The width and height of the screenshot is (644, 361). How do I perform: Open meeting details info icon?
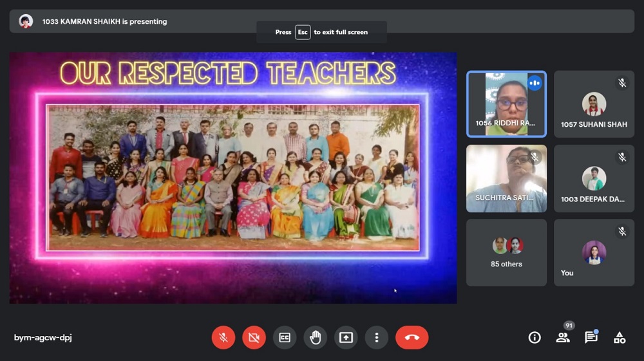coord(535,337)
